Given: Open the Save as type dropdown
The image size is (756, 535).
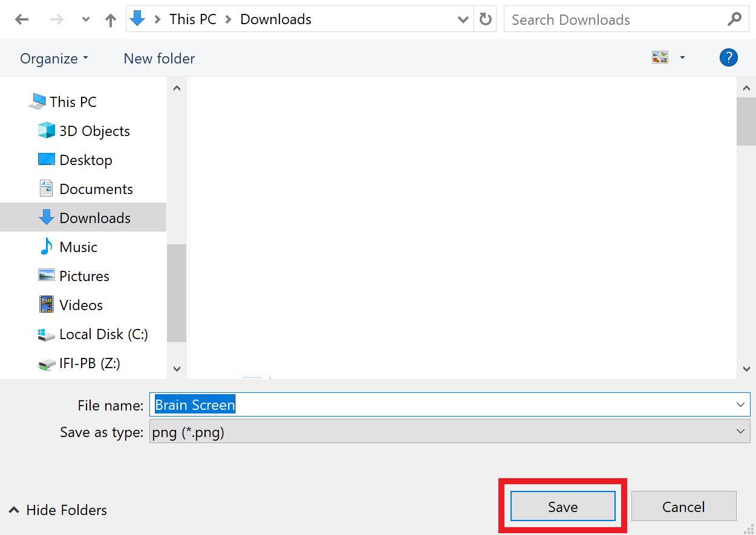Looking at the screenshot, I should pos(740,431).
